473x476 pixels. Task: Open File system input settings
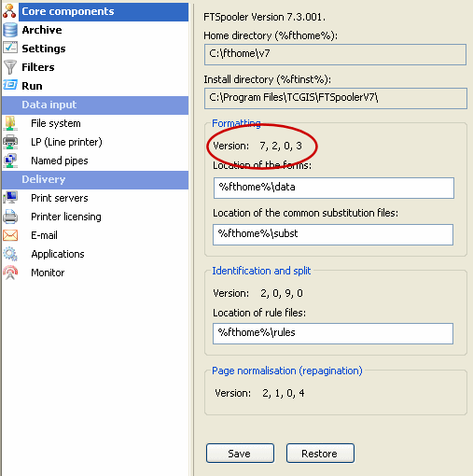pyautogui.click(x=56, y=123)
